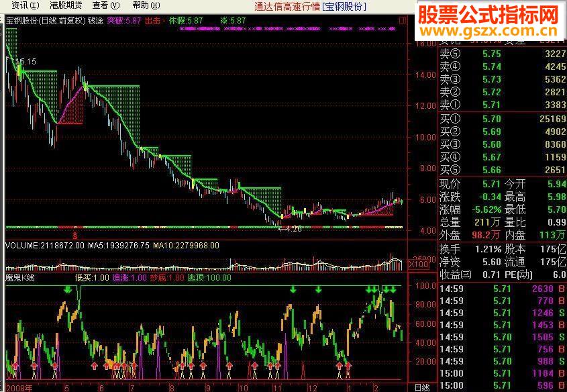
Task: Select the 买⑤ 5.66 order row
Action: [503, 170]
